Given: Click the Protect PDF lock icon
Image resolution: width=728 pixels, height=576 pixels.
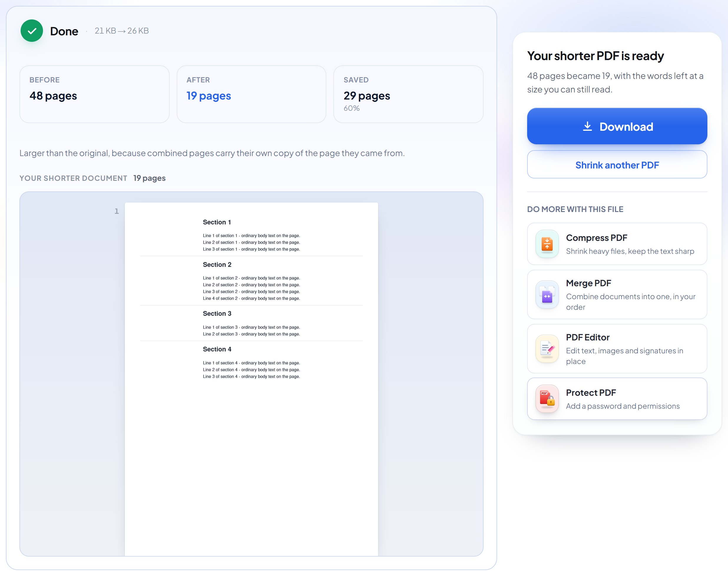Looking at the screenshot, I should click(547, 399).
